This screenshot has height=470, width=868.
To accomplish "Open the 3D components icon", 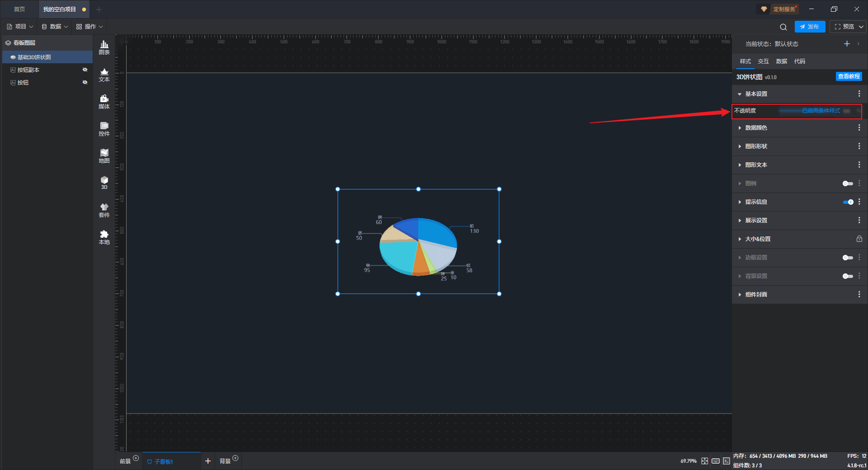I will [x=104, y=183].
